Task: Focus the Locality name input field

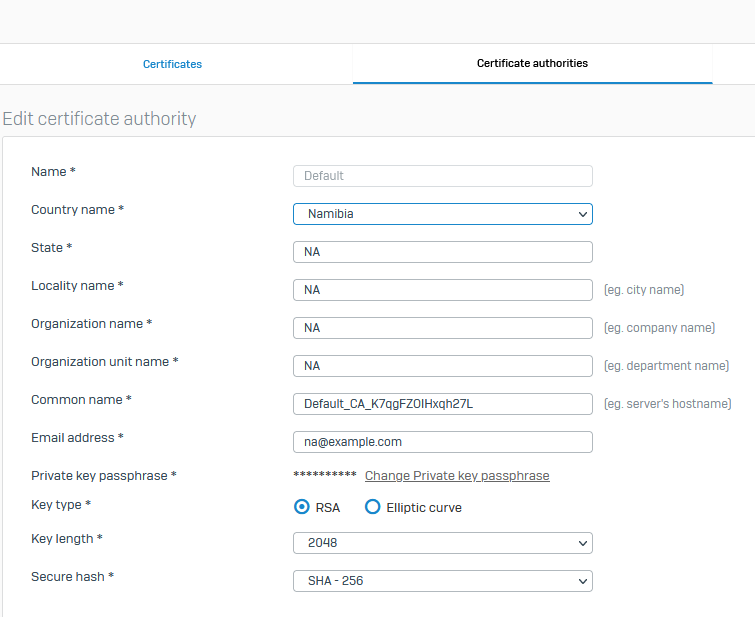Action: point(443,290)
